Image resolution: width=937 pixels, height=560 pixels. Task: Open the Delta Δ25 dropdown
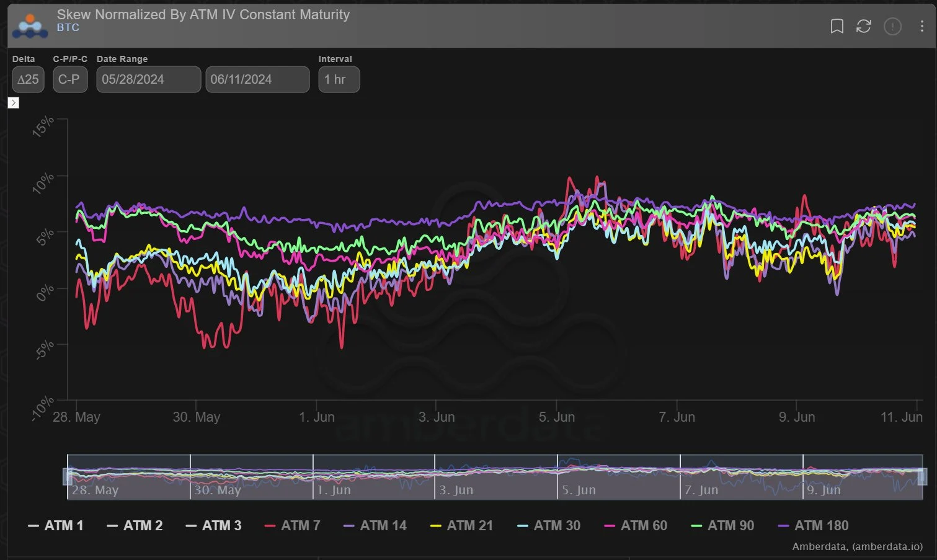[x=28, y=79]
